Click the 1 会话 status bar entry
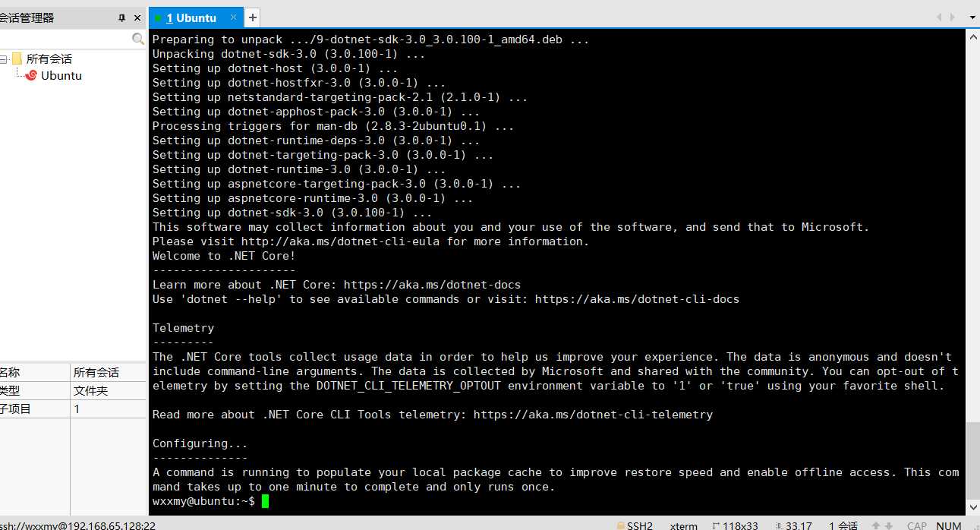The height and width of the screenshot is (530, 980). pos(843,525)
